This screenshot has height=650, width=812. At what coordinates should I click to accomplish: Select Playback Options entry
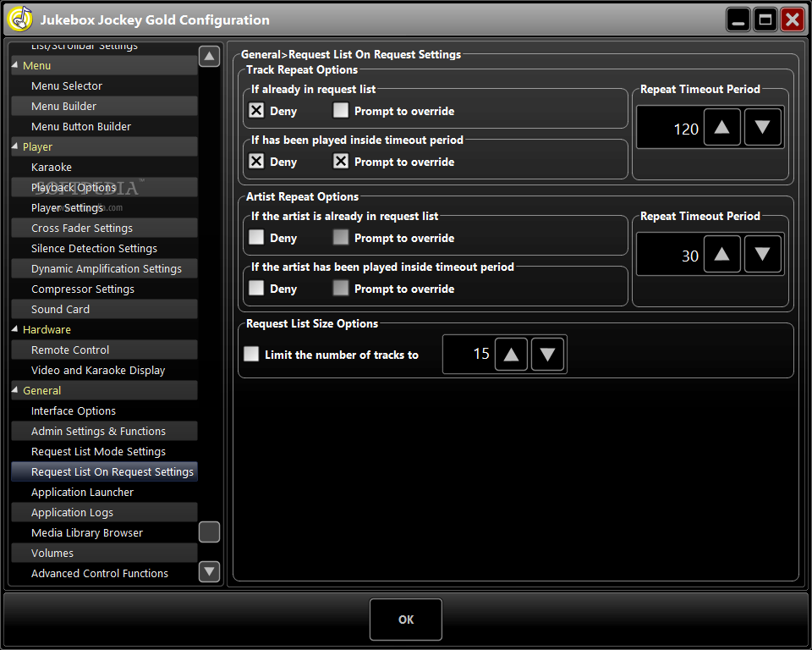(x=104, y=188)
